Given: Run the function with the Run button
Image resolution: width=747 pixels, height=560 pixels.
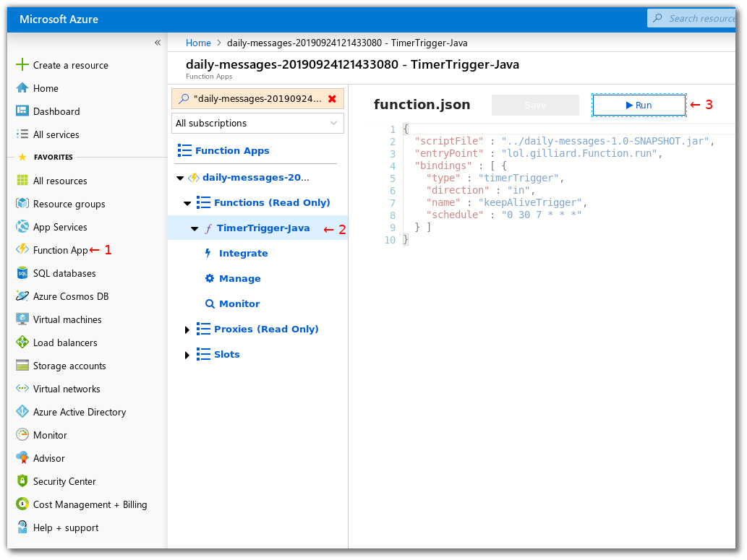Looking at the screenshot, I should click(639, 105).
